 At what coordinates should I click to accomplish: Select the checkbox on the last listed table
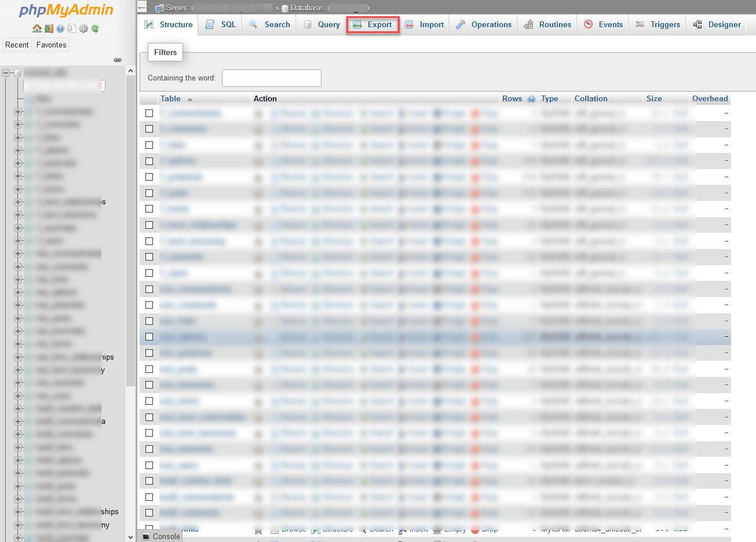tap(149, 528)
